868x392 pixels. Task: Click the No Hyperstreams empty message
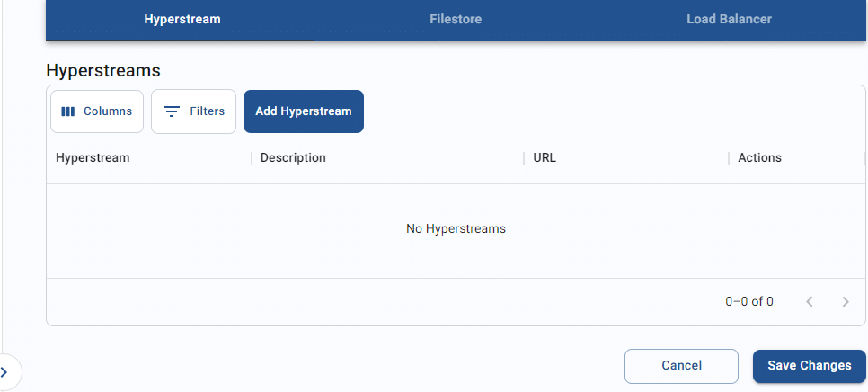click(456, 228)
